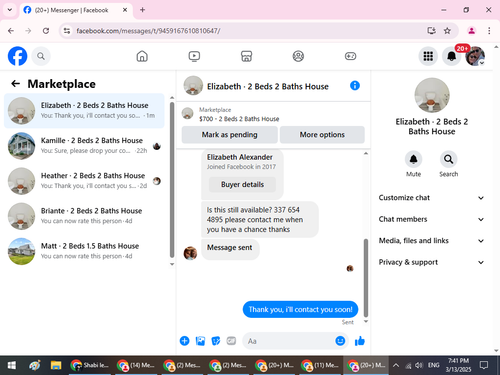Screen dimensions: 500x375
Task: Open Buyer details for Elizabeth Alexander
Action: point(242,184)
